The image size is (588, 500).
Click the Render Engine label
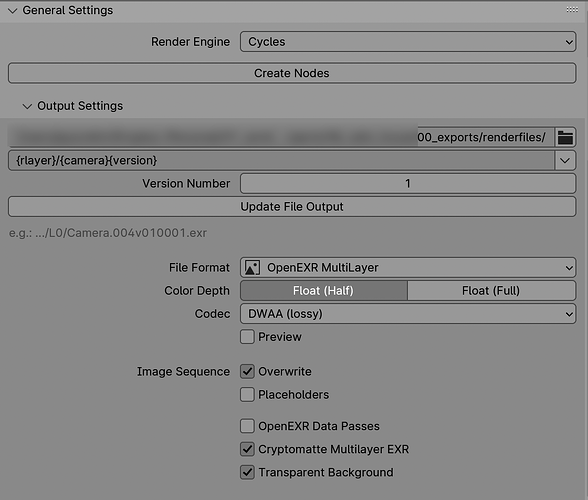(190, 42)
